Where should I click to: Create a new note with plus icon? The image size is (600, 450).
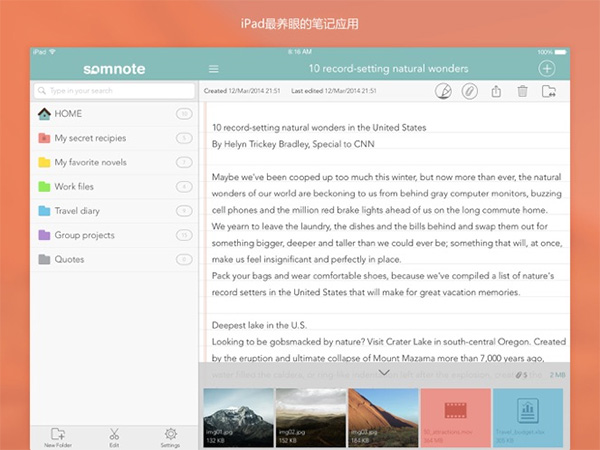pyautogui.click(x=546, y=69)
